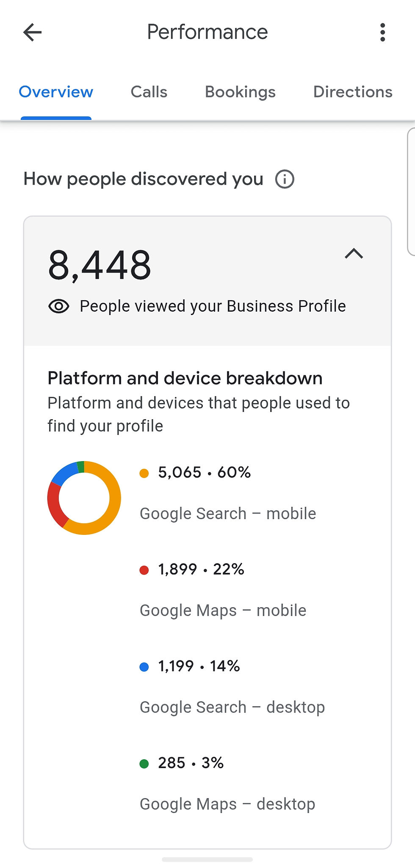The image size is (415, 868).
Task: Go to the Directions tab
Action: tap(352, 92)
